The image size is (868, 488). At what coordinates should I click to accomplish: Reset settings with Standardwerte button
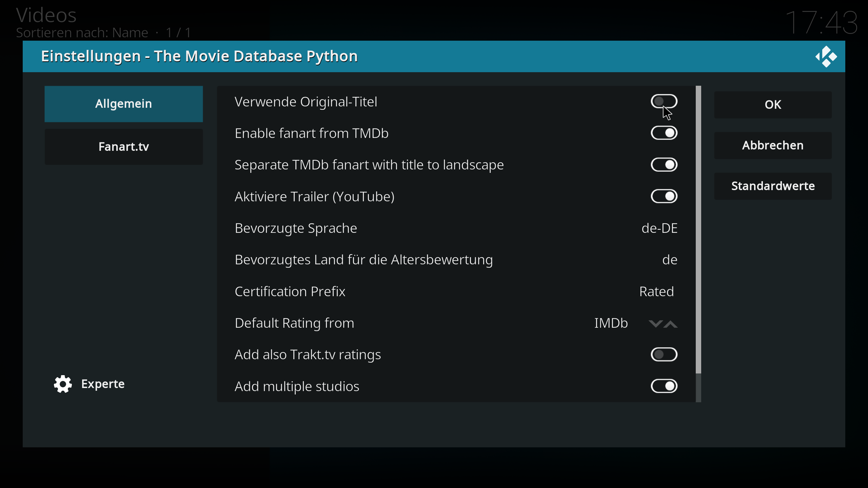[x=773, y=186]
